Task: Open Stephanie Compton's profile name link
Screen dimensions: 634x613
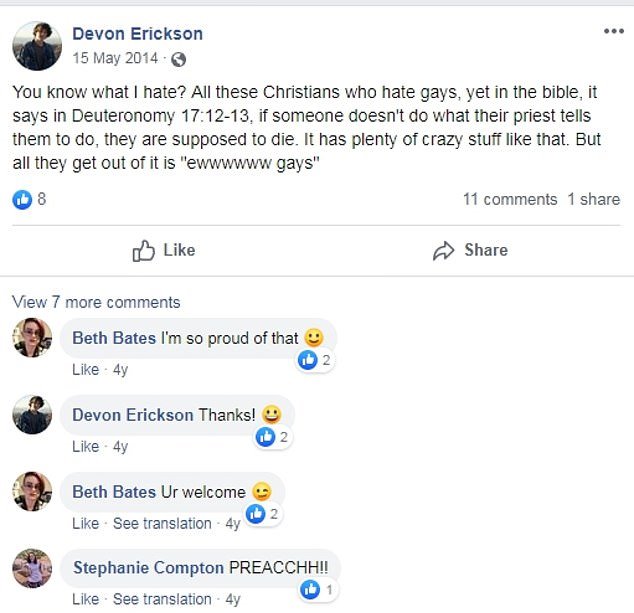Action: [148, 568]
